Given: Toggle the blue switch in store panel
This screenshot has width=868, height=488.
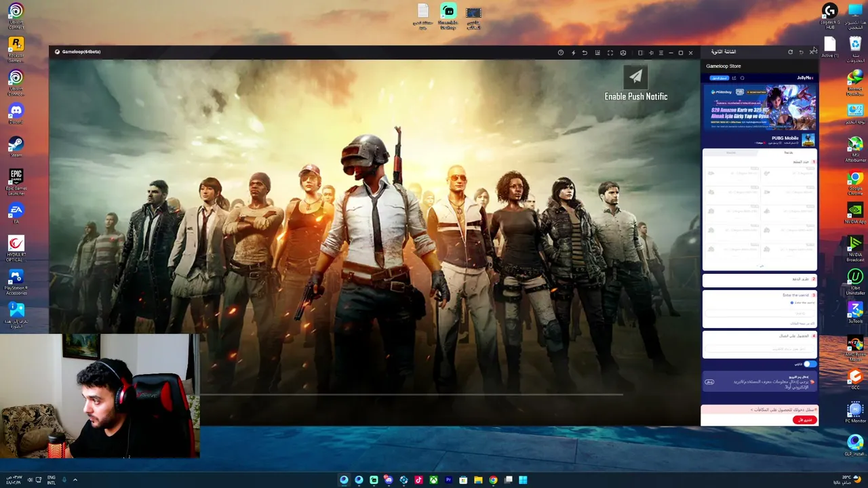Looking at the screenshot, I should click(810, 364).
